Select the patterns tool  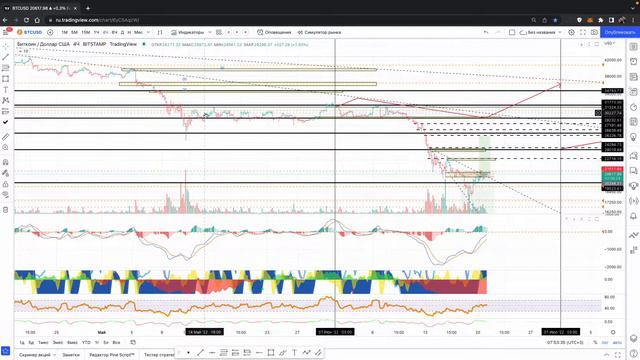(6, 100)
